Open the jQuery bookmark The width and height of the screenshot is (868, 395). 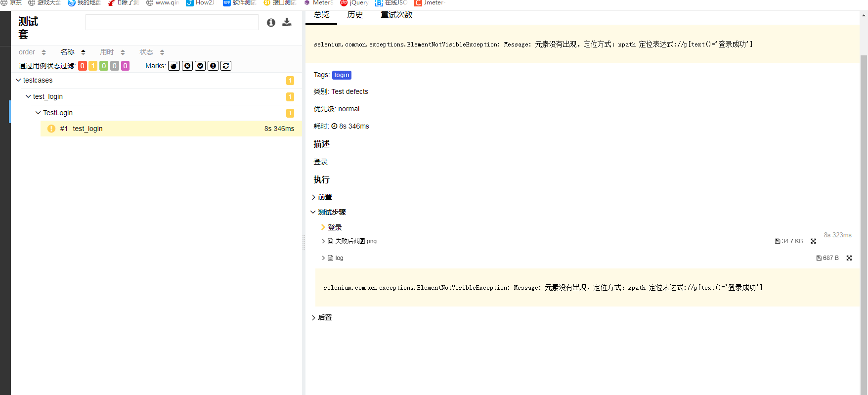click(354, 2)
